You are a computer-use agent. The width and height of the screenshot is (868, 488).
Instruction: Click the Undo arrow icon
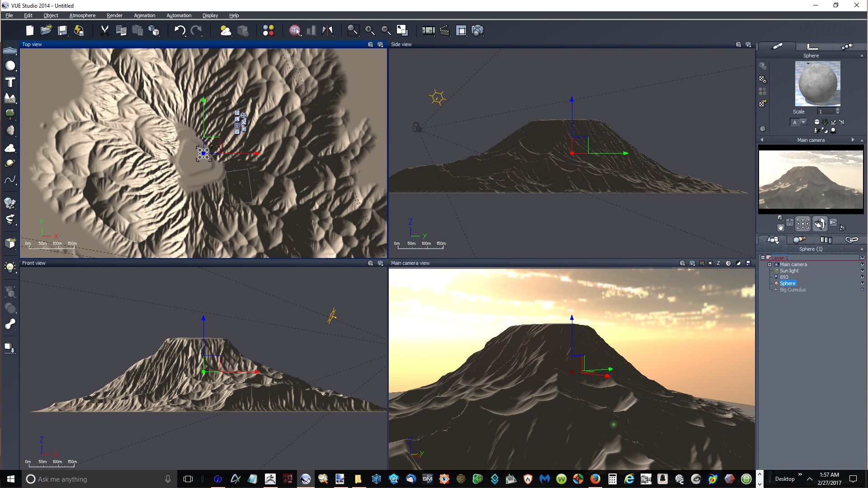179,30
